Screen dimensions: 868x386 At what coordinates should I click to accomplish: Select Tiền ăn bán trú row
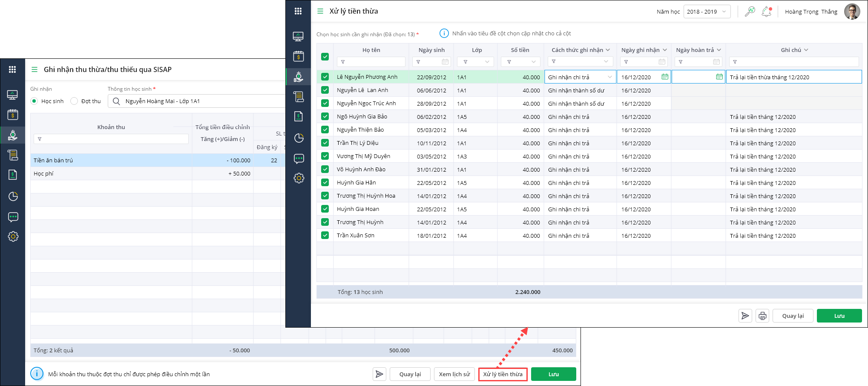(x=158, y=160)
